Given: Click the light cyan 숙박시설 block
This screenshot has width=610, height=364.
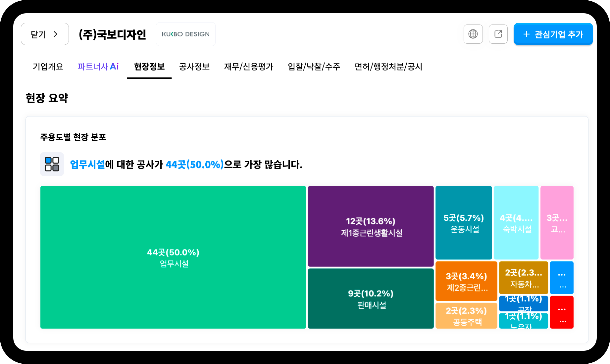Looking at the screenshot, I should (516, 223).
